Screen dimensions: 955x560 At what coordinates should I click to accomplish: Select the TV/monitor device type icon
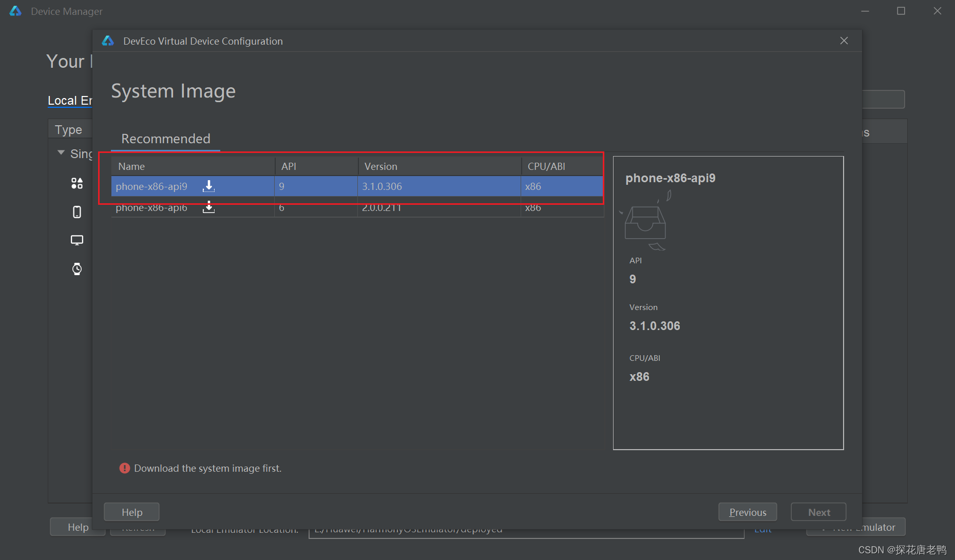77,240
